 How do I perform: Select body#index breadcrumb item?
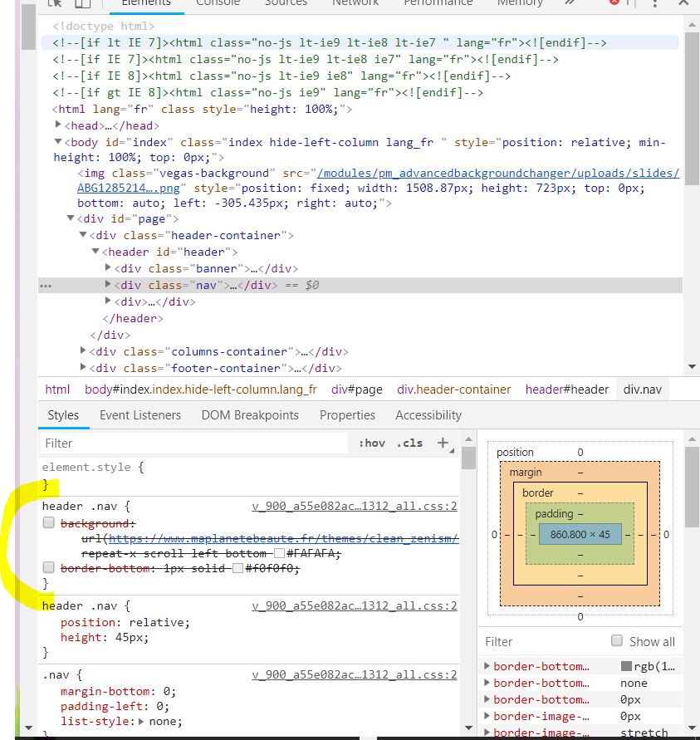(x=200, y=390)
